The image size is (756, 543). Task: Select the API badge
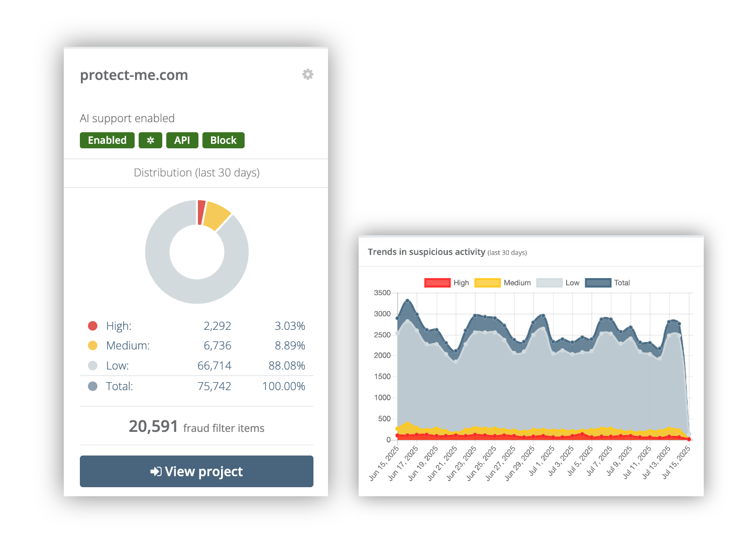coord(182,140)
